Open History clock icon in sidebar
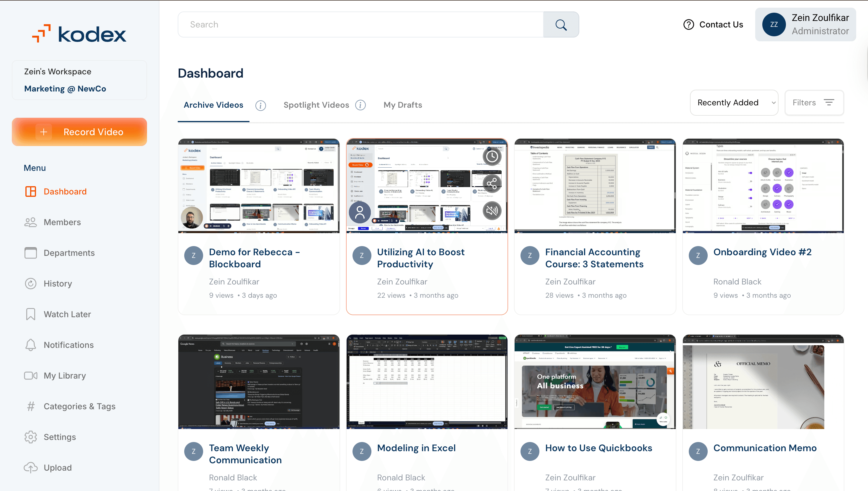This screenshot has height=491, width=868. pos(30,284)
